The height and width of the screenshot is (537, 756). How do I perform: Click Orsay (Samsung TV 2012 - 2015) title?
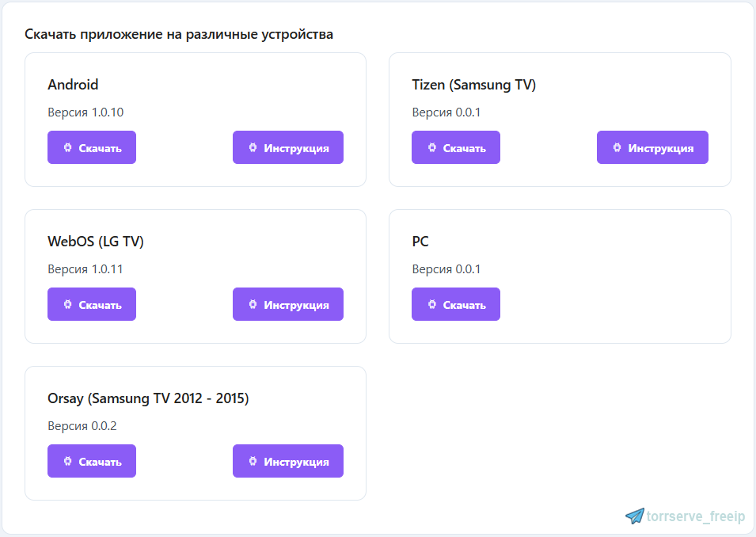click(x=148, y=398)
